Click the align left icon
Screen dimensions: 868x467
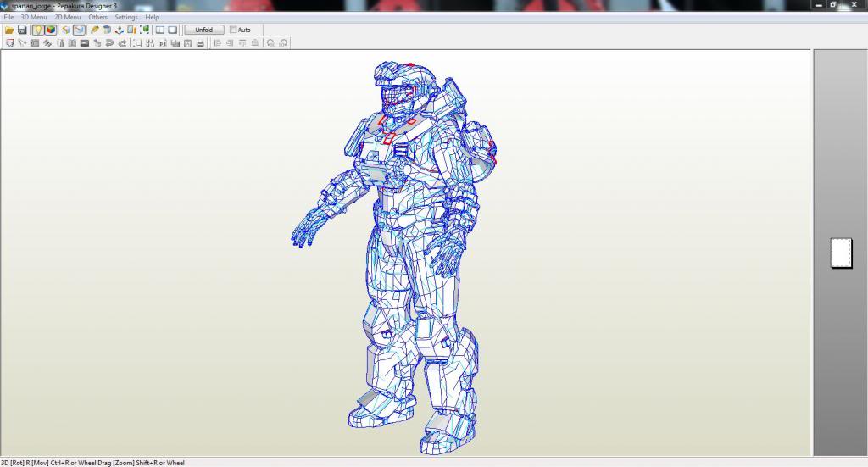point(217,43)
